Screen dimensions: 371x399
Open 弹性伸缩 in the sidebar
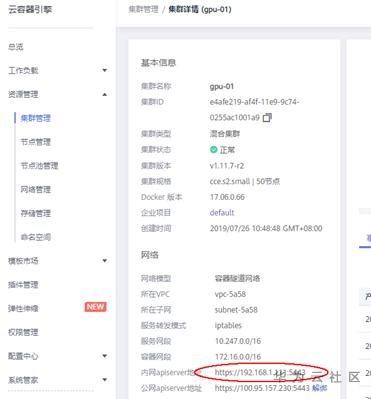pos(23,308)
